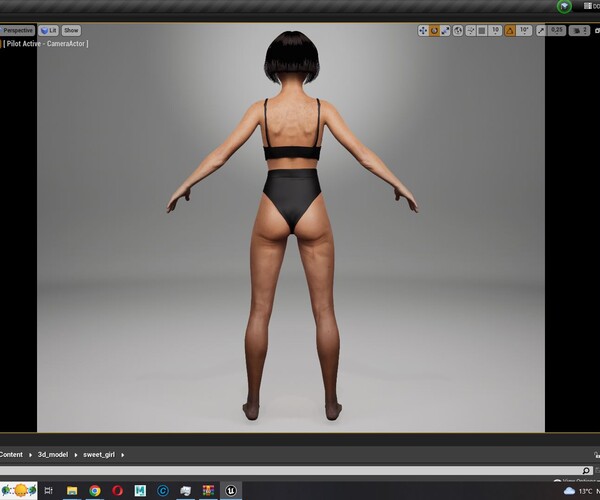Toggle grid snapping square icon
This screenshot has width=600, height=500.
click(482, 31)
